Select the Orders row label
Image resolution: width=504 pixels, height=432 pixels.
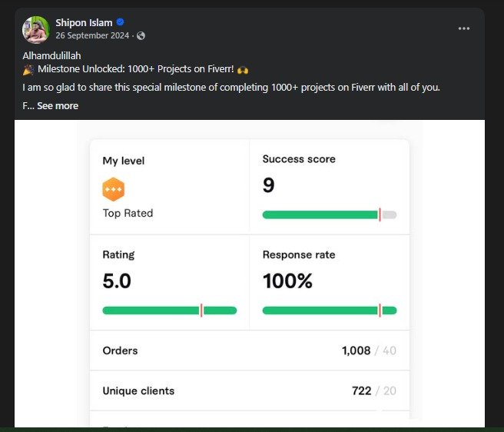click(120, 351)
